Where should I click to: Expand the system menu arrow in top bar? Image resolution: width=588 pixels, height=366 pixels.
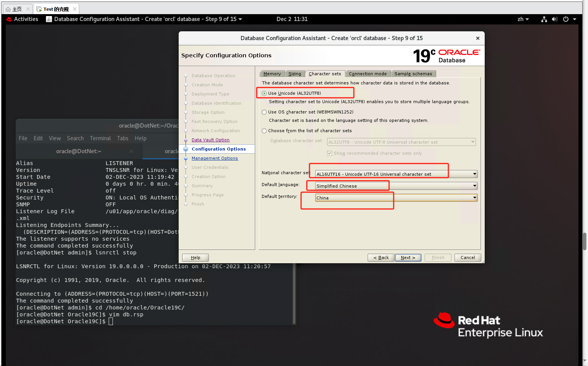[575, 19]
